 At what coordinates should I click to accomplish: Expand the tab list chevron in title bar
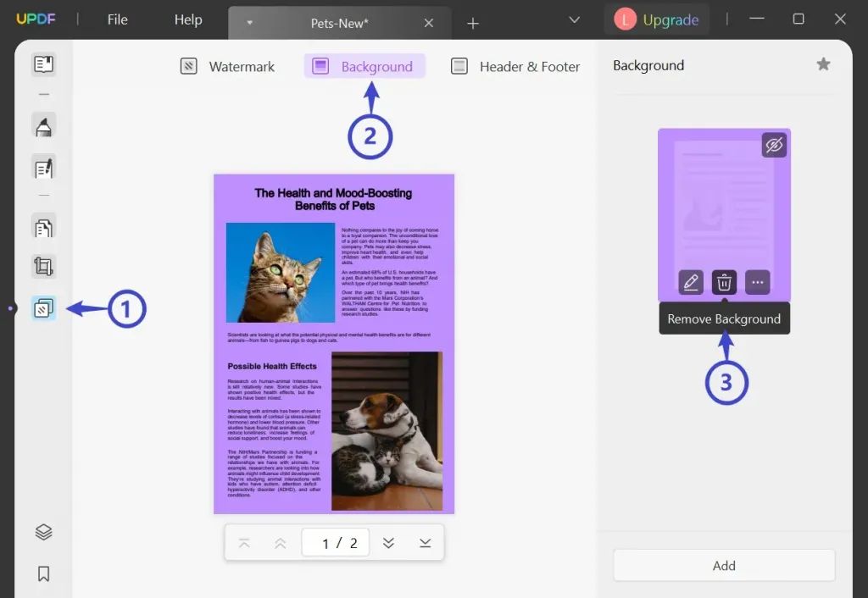tap(575, 20)
